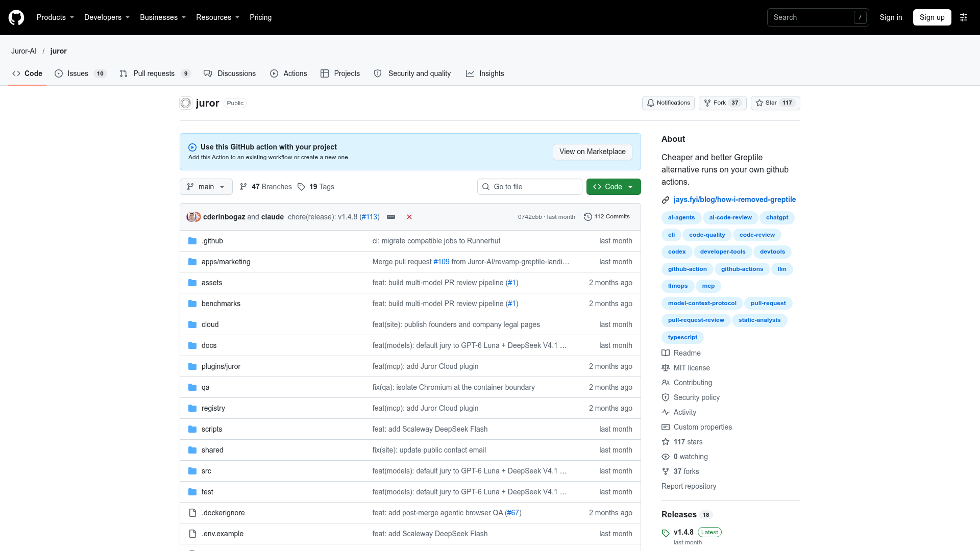
Task: Click the v1.4.8 release tag icon
Action: [x=666, y=533]
